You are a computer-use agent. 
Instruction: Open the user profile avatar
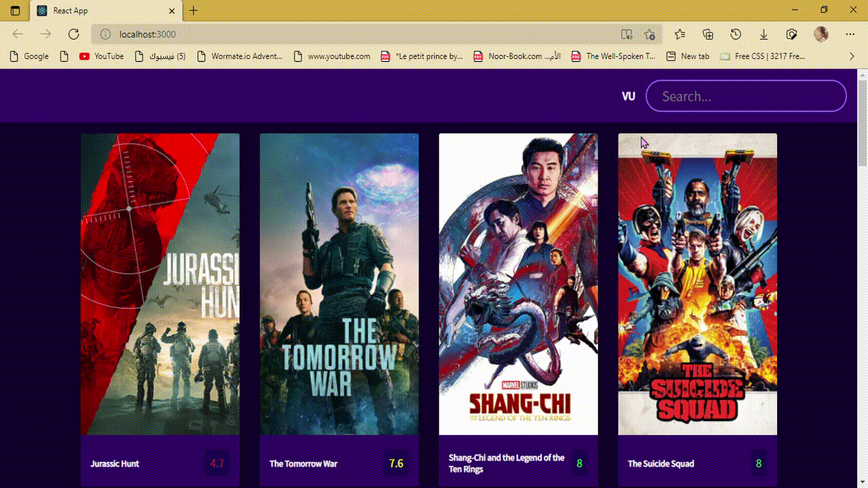pyautogui.click(x=821, y=34)
